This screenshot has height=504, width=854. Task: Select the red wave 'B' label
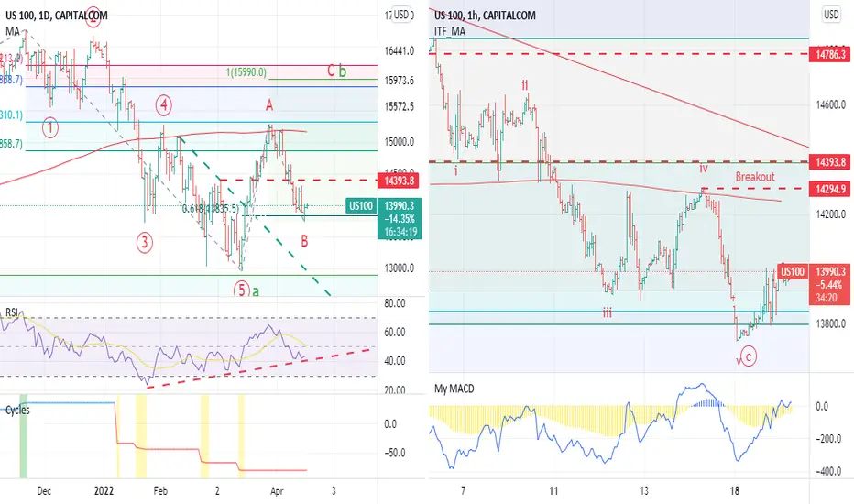coord(304,241)
